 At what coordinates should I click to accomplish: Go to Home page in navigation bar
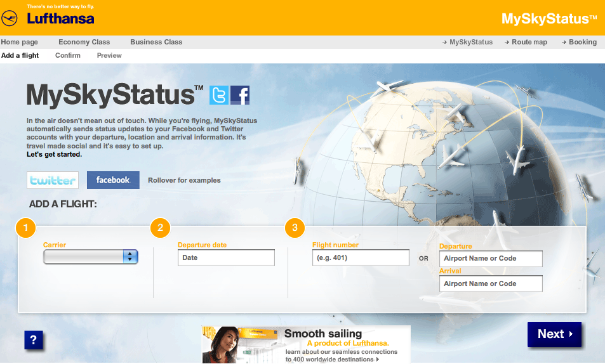click(x=19, y=42)
